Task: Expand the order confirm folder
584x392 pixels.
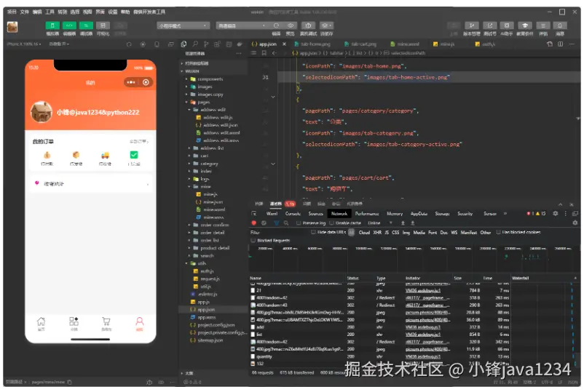Action: (x=189, y=225)
